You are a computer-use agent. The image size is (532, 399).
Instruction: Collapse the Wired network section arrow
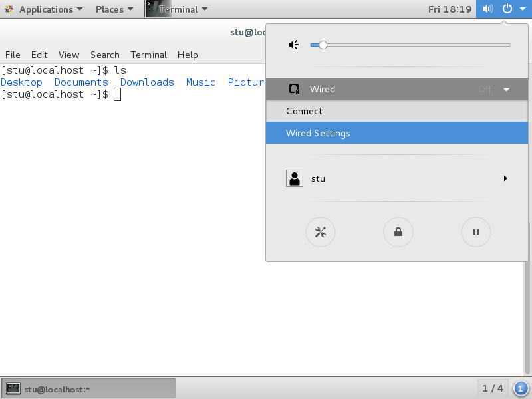pos(507,90)
